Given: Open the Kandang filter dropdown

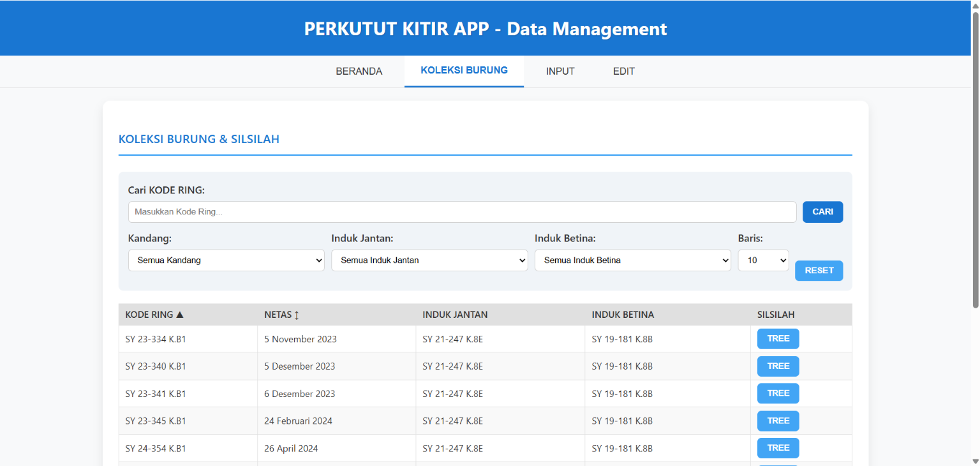Looking at the screenshot, I should 226,260.
